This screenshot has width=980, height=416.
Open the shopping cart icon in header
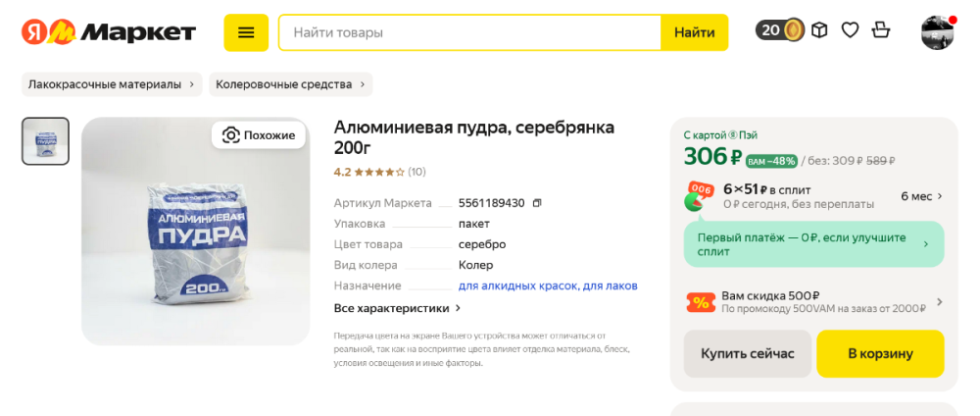click(x=881, y=30)
